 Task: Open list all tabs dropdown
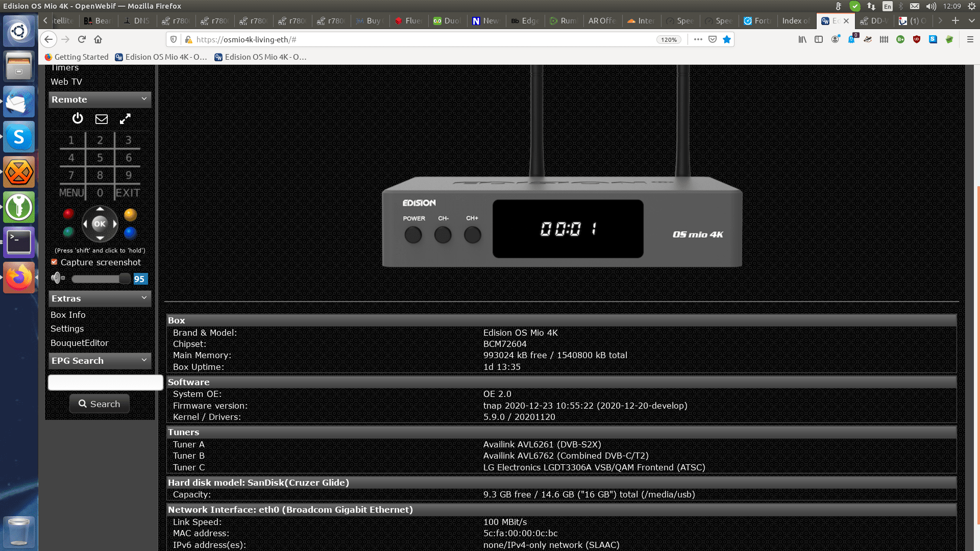coord(971,21)
